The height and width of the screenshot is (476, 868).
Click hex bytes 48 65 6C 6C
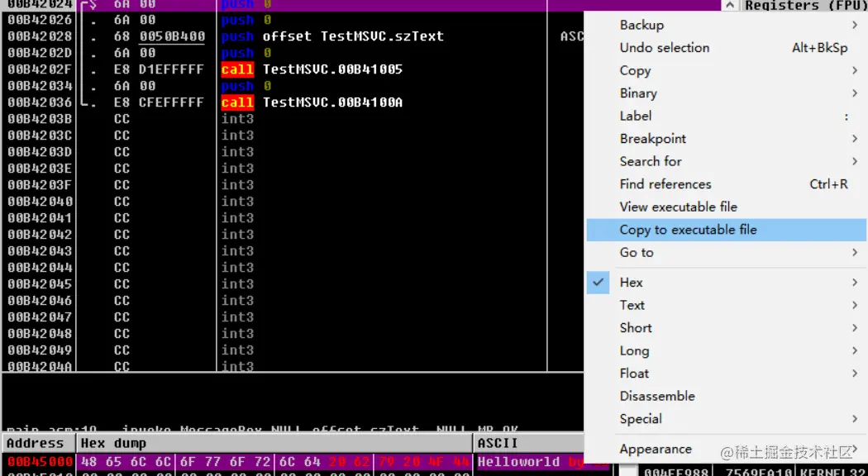(126, 462)
